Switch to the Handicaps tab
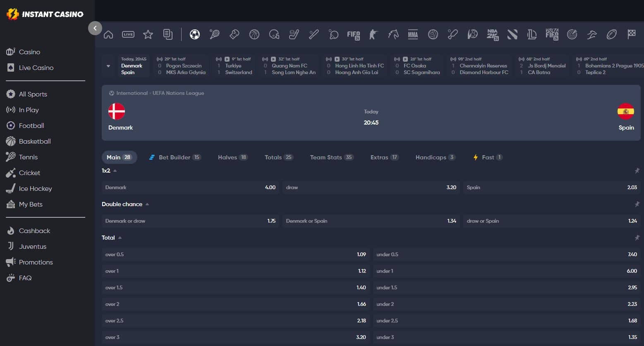Image resolution: width=644 pixels, height=346 pixels. point(436,157)
